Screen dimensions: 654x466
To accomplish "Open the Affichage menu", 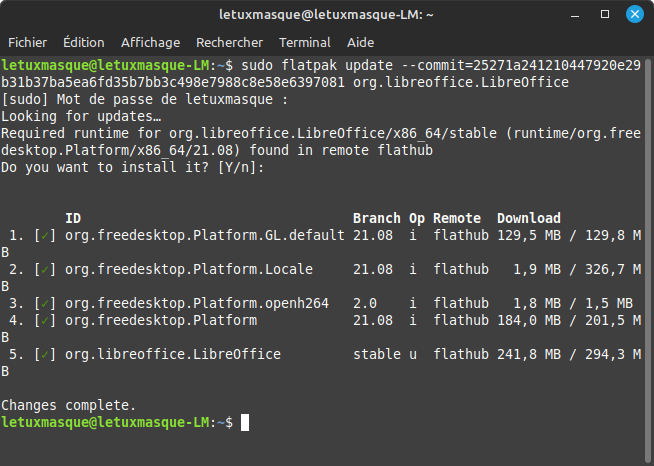I will click(x=151, y=43).
